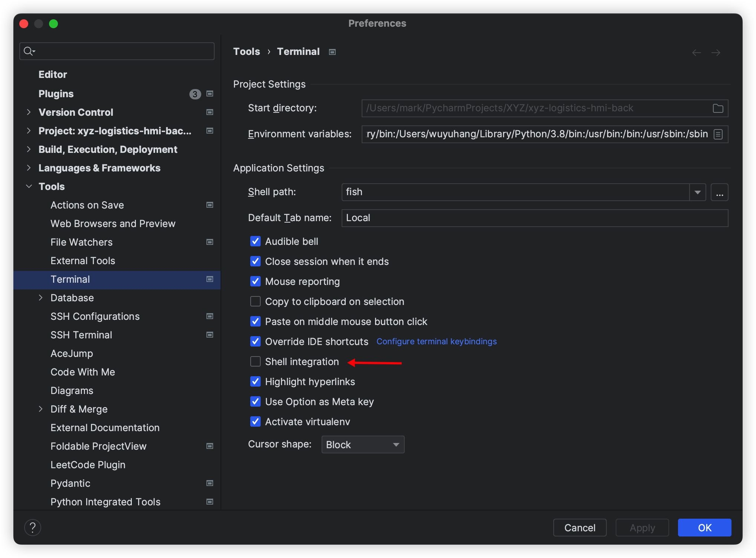The height and width of the screenshot is (558, 756).
Task: Enable Shell integration
Action: (x=255, y=361)
